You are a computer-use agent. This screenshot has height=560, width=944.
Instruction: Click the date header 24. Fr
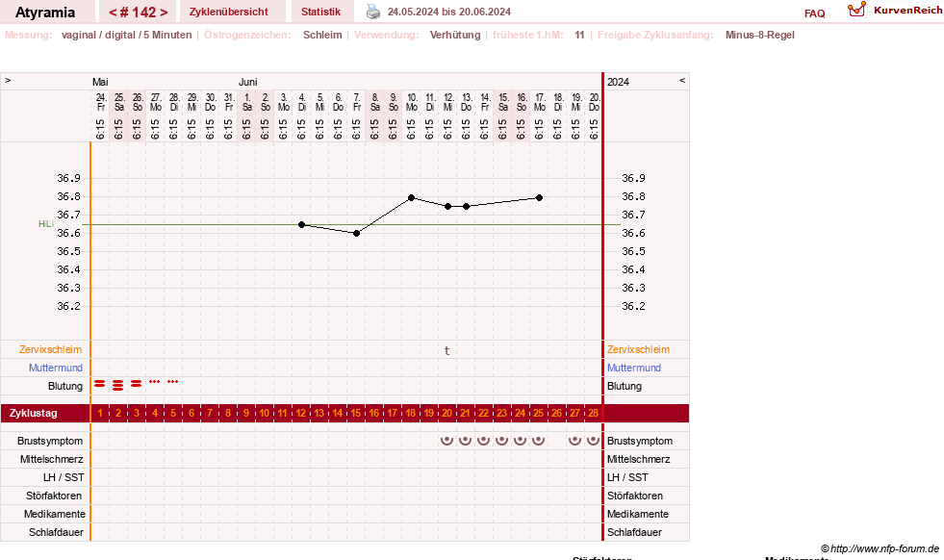[x=100, y=102]
